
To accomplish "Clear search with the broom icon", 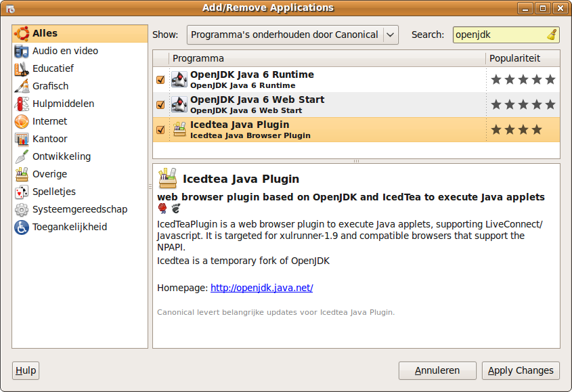I will click(x=552, y=35).
